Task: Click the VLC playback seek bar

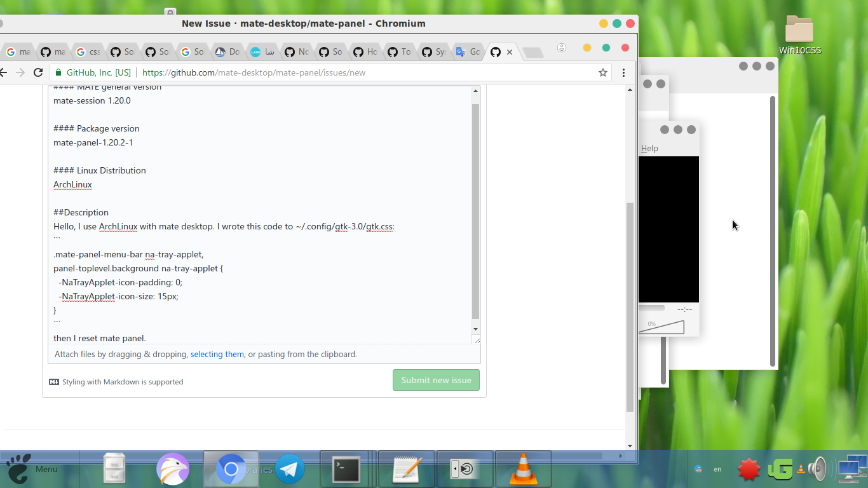Action: (651, 308)
